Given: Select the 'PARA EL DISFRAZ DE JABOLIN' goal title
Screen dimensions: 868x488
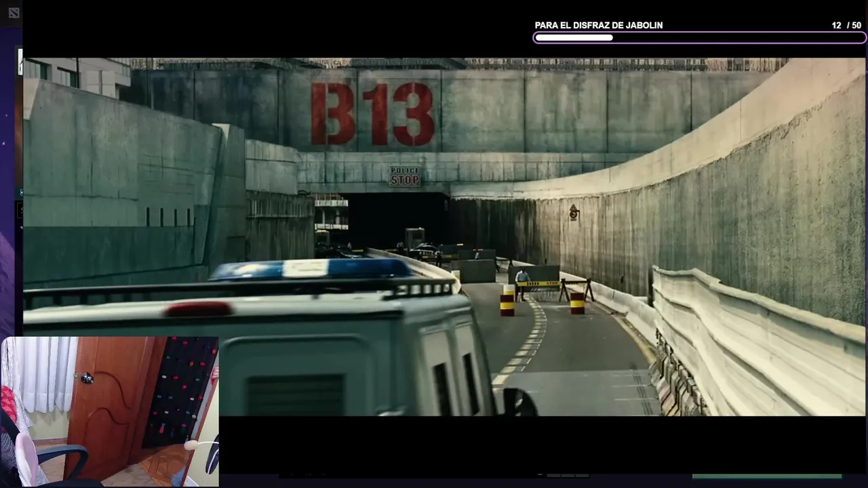Looking at the screenshot, I should click(599, 25).
